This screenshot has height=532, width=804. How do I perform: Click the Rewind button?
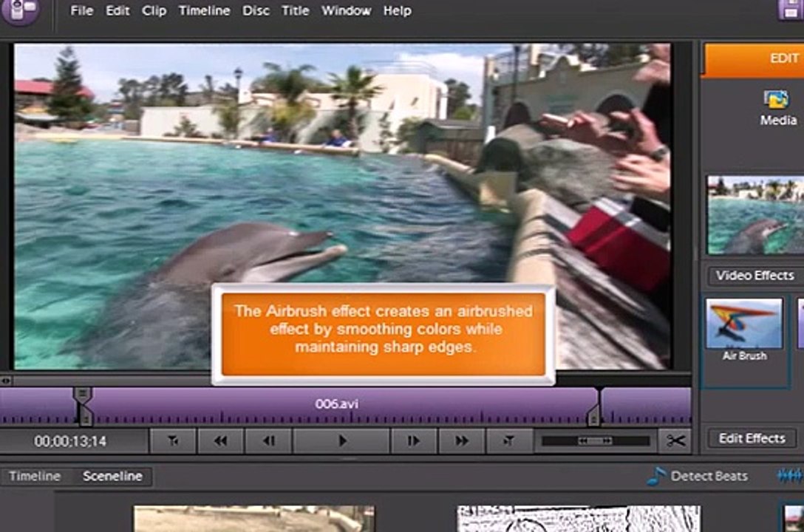click(x=220, y=441)
